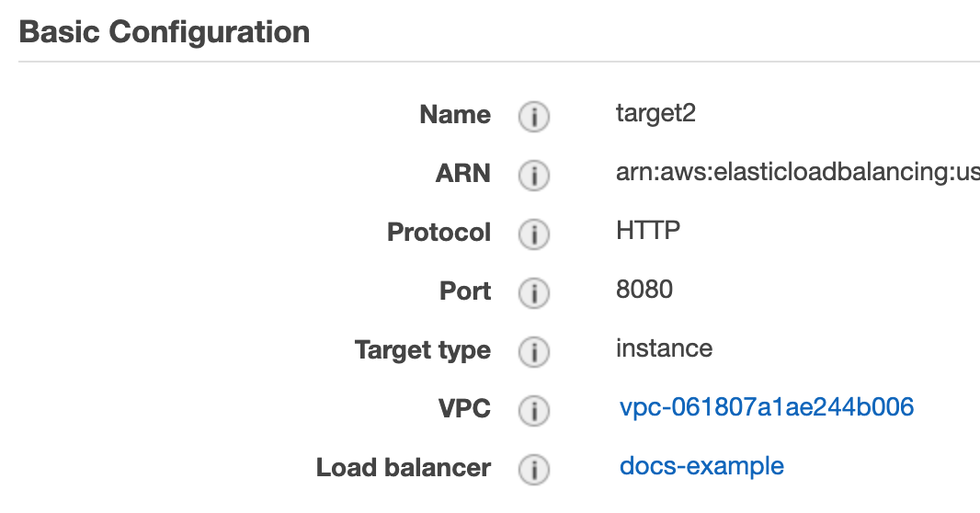The height and width of the screenshot is (513, 980).
Task: Click the Basic Configuration heading
Action: pos(165,33)
